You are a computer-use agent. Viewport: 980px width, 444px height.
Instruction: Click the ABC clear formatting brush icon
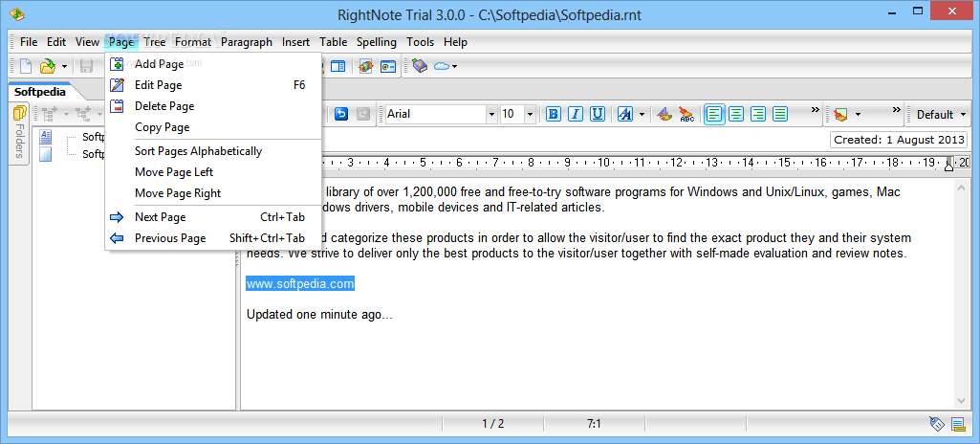point(686,114)
